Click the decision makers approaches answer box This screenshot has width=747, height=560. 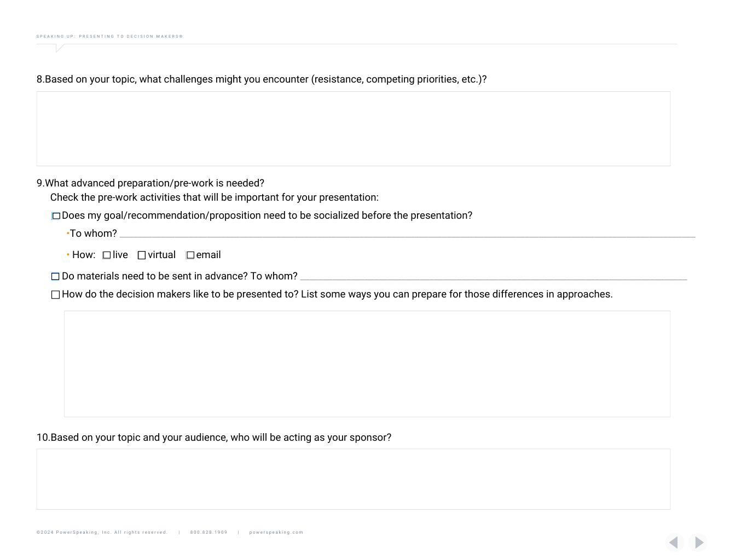pyautogui.click(x=367, y=364)
